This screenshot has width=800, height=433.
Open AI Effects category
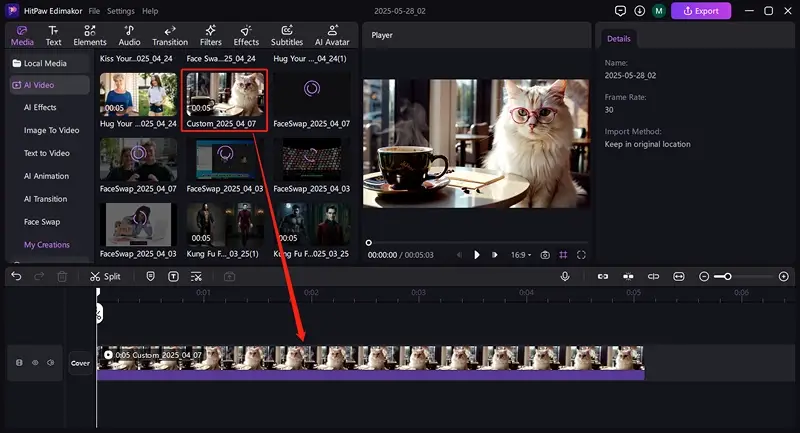pos(40,107)
